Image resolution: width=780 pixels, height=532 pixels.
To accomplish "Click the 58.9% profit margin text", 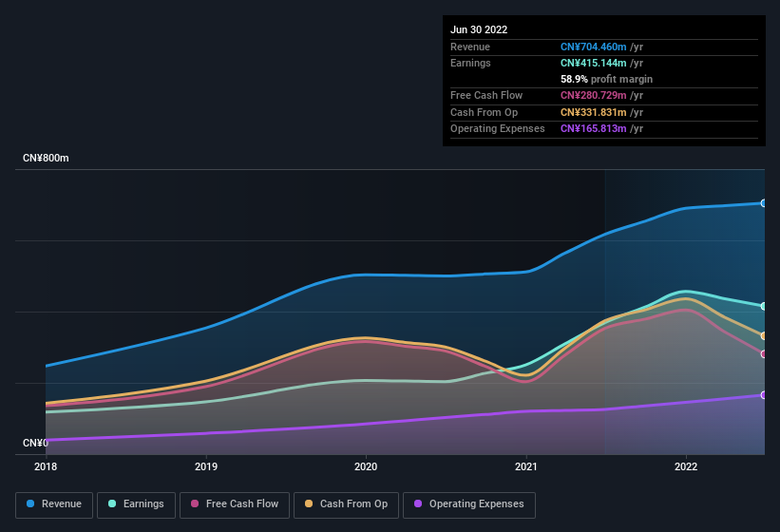I will point(606,79).
